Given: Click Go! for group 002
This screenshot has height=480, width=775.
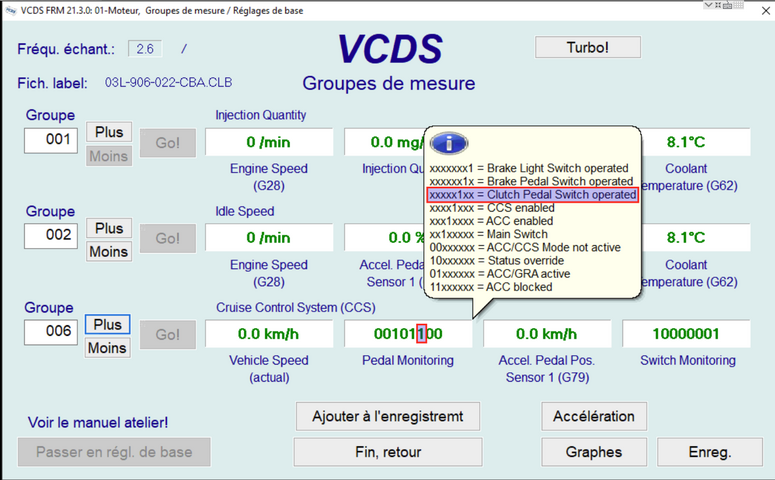Looking at the screenshot, I should pos(168,238).
